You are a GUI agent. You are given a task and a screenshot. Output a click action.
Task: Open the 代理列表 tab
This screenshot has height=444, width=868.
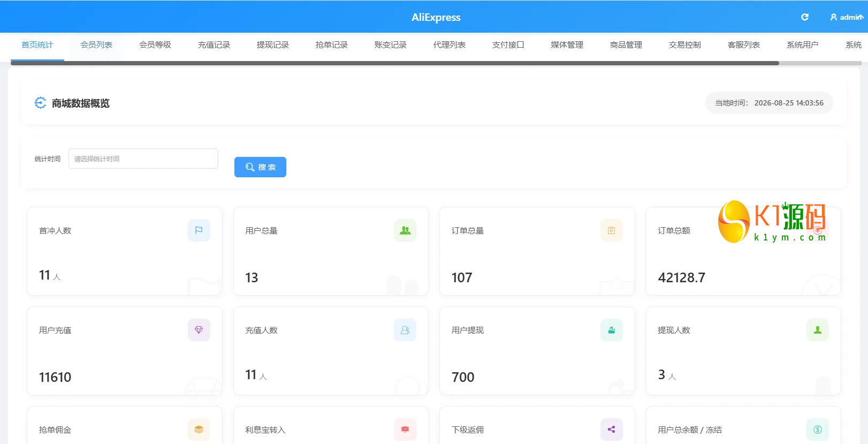pos(450,45)
